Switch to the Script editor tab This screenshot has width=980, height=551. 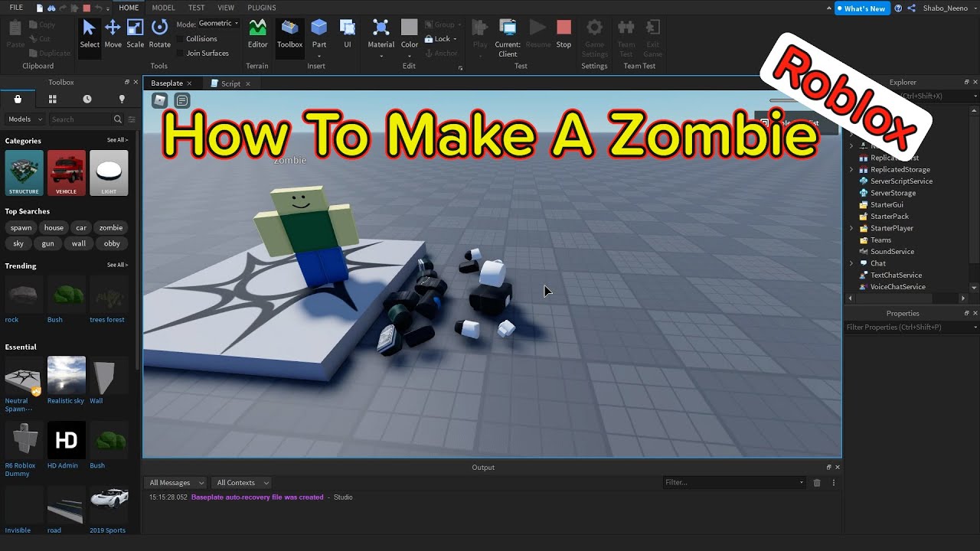[230, 83]
